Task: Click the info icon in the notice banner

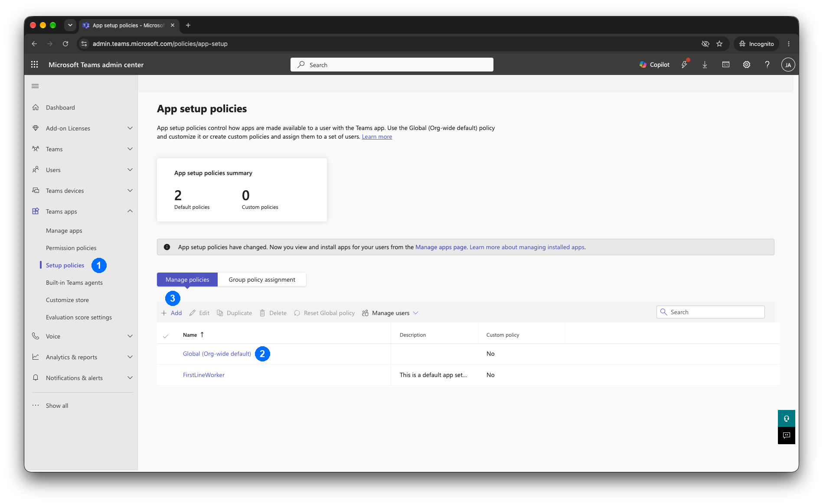Action: pyautogui.click(x=167, y=247)
